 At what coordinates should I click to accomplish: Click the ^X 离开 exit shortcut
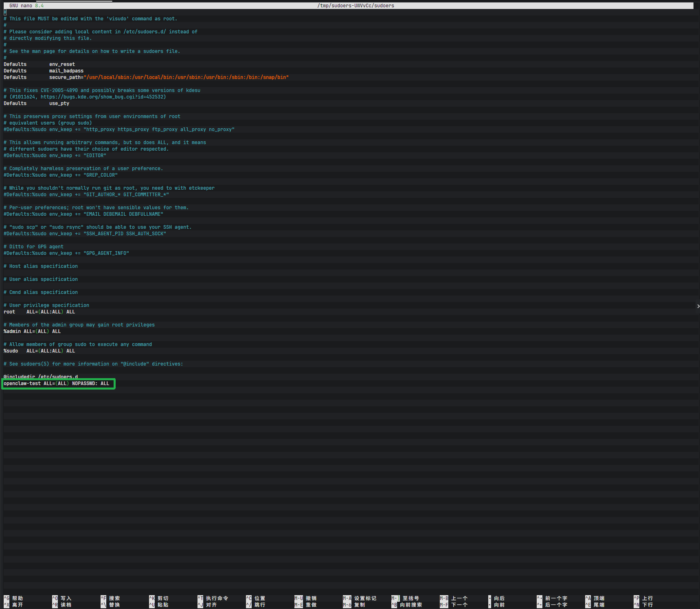tap(13, 605)
